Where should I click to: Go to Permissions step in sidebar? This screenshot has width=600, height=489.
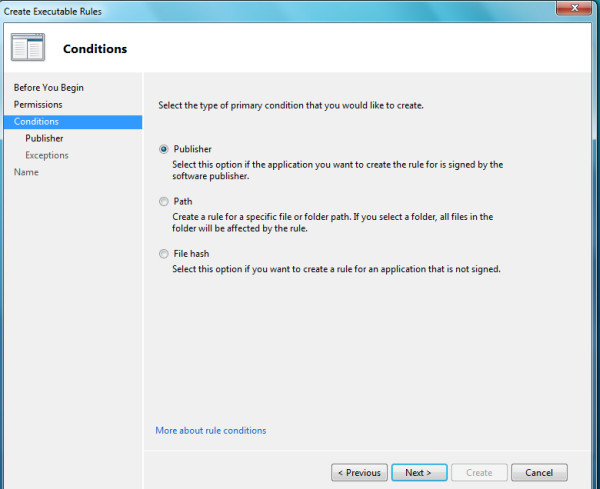[x=38, y=104]
